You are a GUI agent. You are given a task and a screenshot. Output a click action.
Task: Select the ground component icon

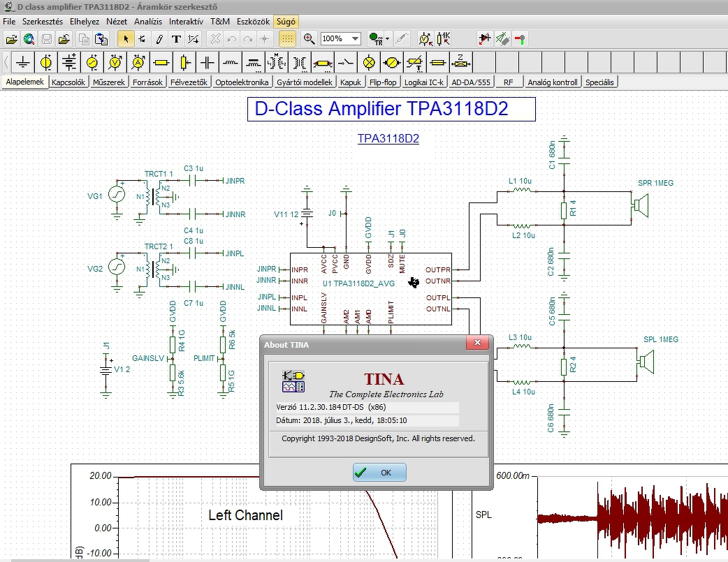(23, 62)
